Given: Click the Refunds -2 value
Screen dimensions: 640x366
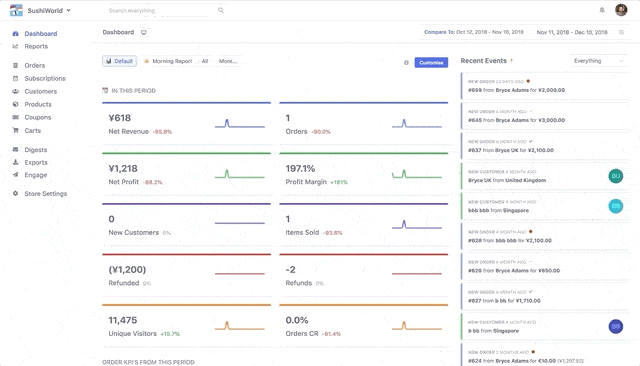Looking at the screenshot, I should 291,270.
